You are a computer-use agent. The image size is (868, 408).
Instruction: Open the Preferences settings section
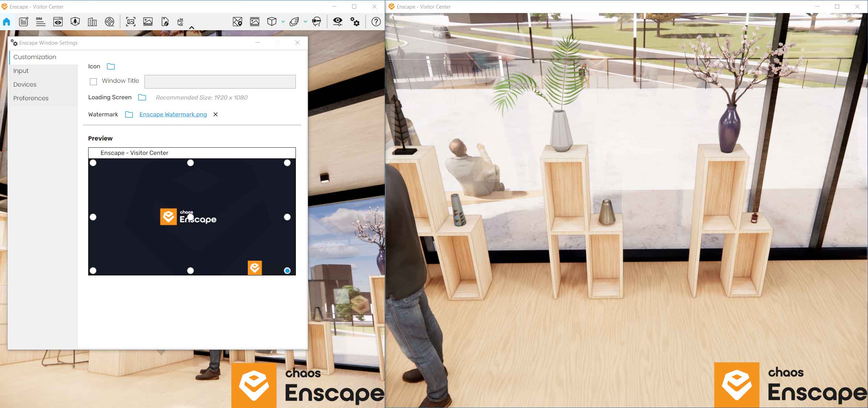tap(31, 98)
